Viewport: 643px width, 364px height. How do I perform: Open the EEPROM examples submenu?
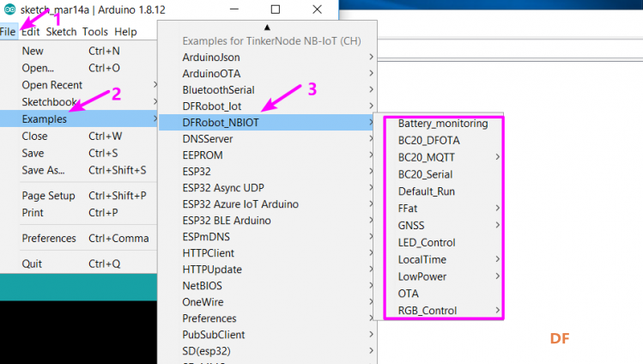coord(267,155)
